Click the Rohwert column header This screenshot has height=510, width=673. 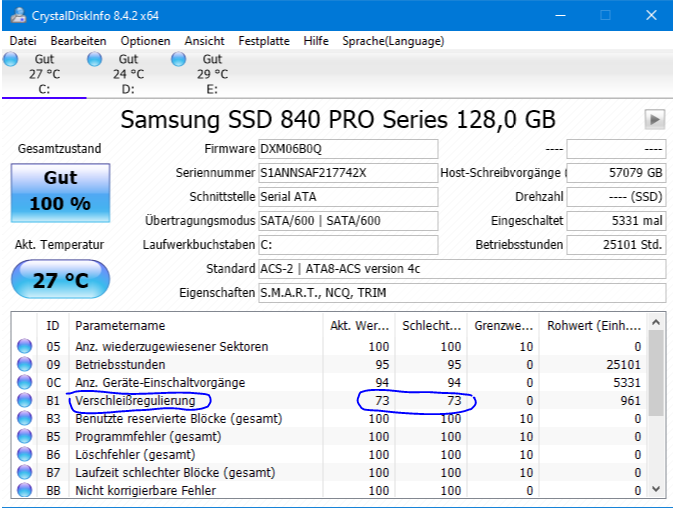594,325
